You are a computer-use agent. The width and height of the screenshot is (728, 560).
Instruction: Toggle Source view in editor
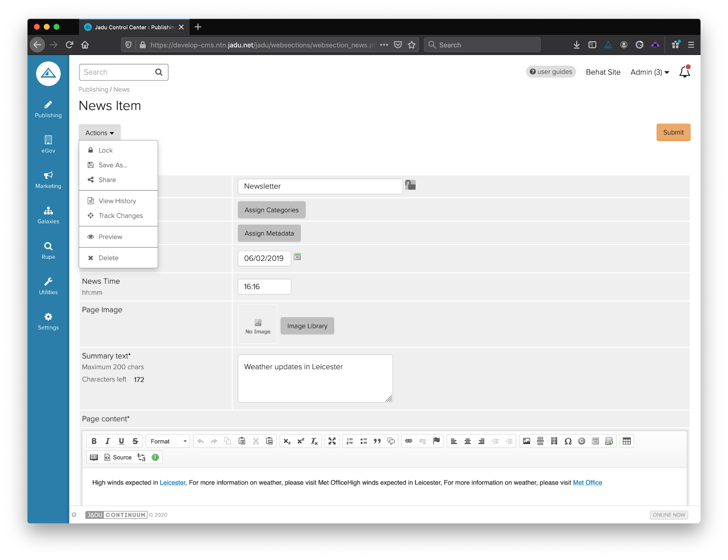[118, 457]
